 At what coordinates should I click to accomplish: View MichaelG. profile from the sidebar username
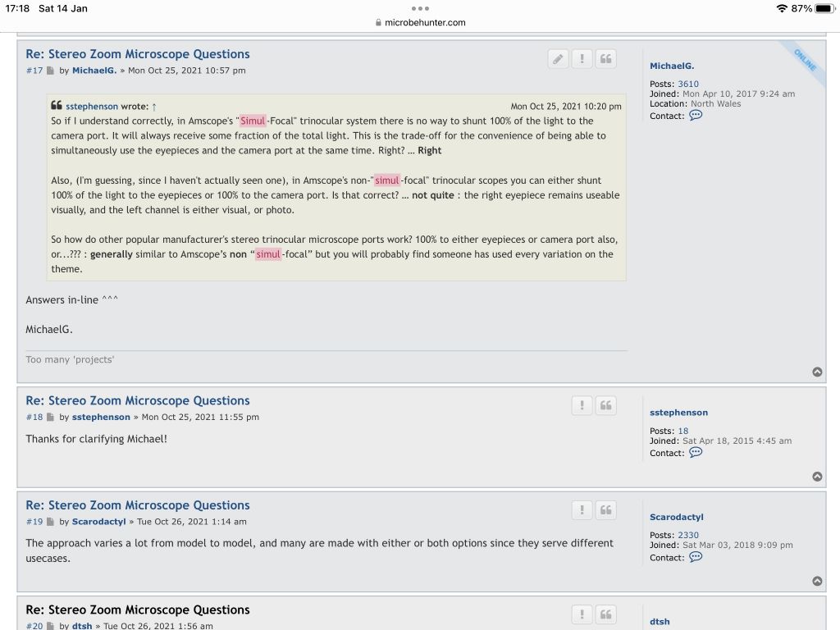pos(672,66)
